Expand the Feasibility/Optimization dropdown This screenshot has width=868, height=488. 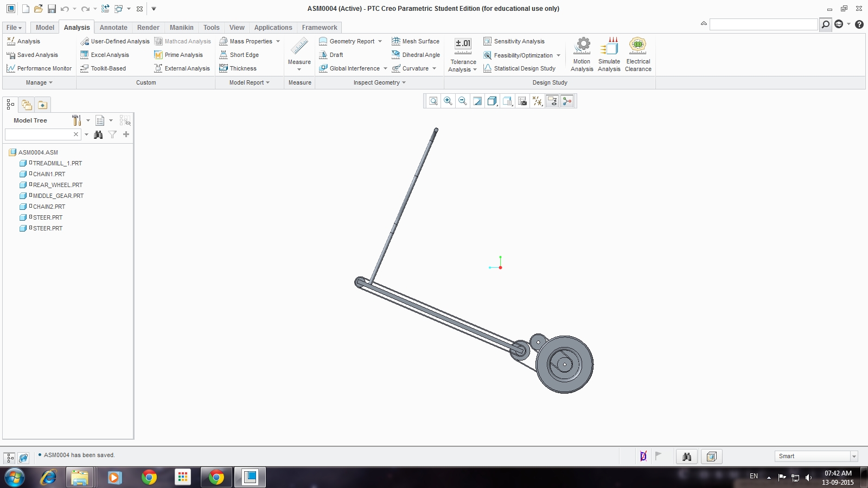[x=558, y=55]
